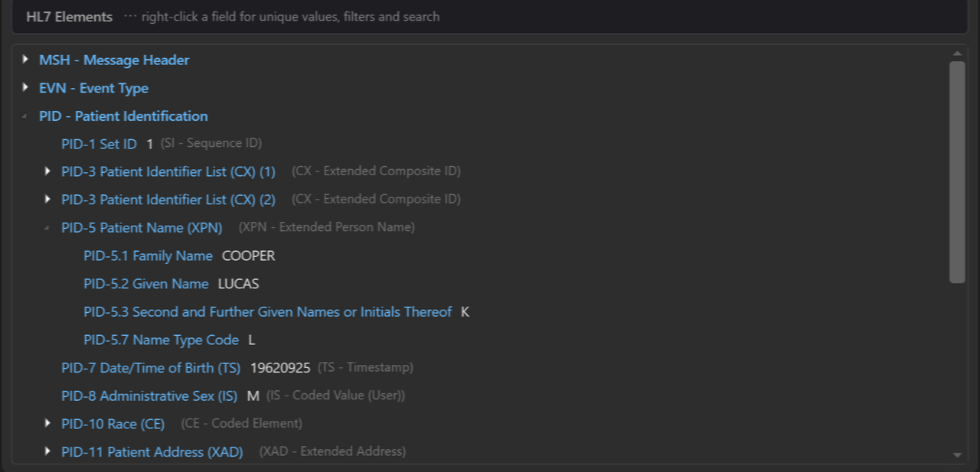Select MSH - Message Header label
Viewport: 980px width, 472px height.
(x=114, y=60)
